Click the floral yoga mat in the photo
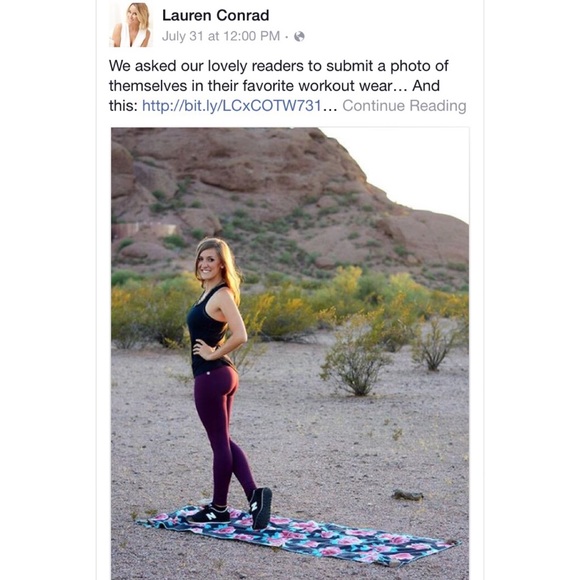580x580 pixels. click(298, 536)
